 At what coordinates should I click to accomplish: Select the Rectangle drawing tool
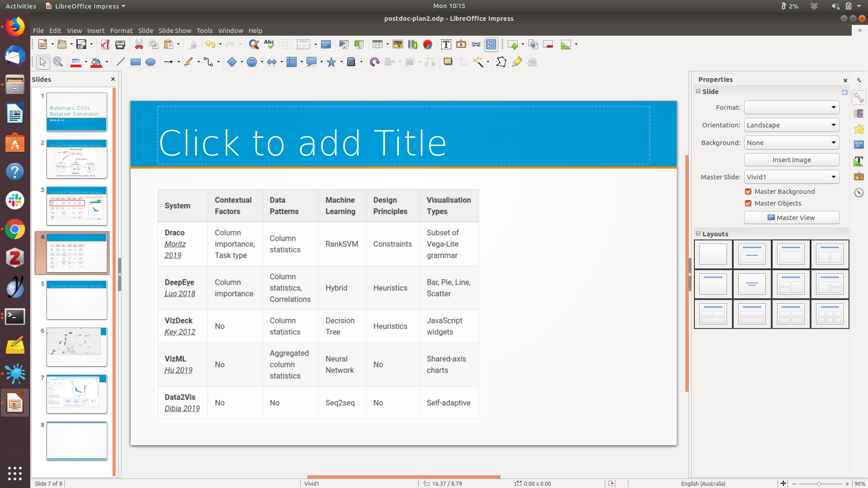coord(135,62)
